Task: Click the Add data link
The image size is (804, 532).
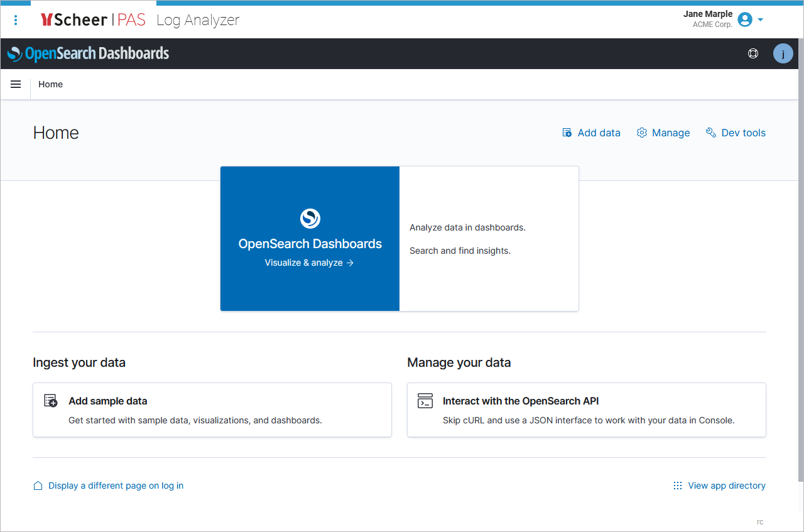Action: pyautogui.click(x=598, y=133)
